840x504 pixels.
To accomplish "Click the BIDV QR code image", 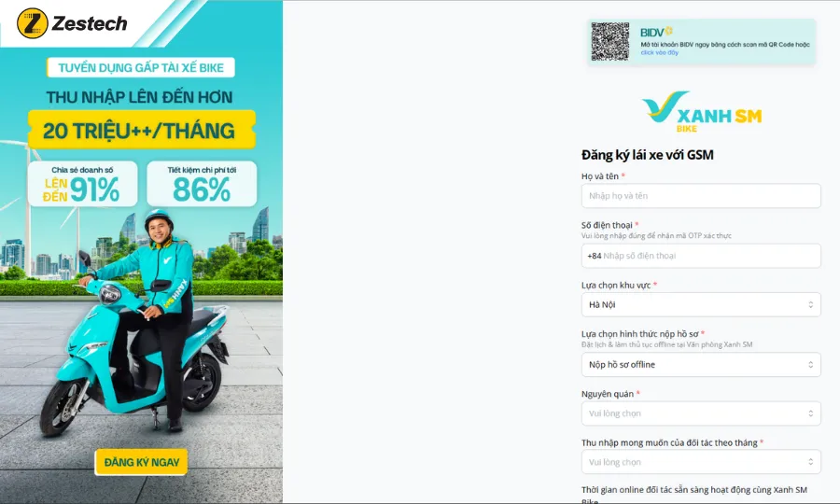I will click(x=610, y=42).
